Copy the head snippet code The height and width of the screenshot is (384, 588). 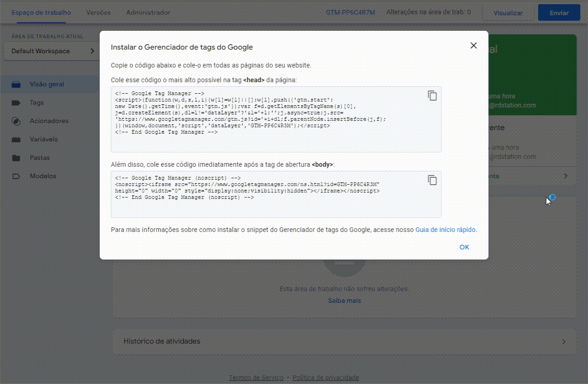click(432, 95)
